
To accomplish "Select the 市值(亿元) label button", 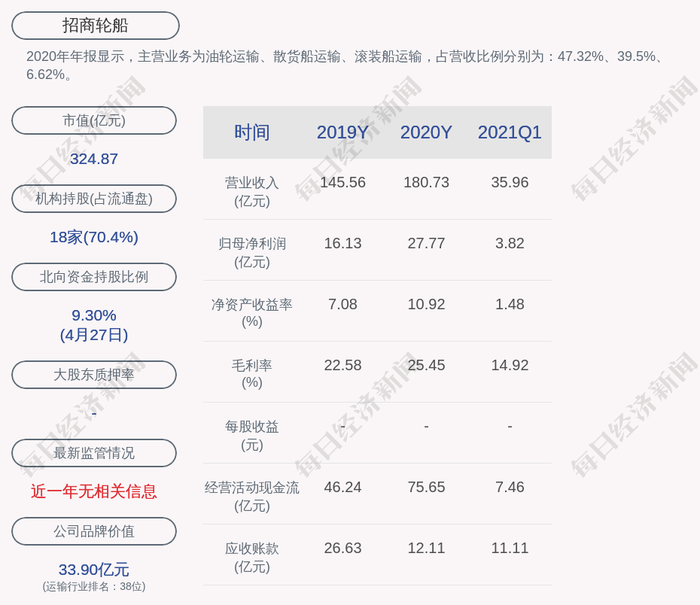I will (94, 120).
